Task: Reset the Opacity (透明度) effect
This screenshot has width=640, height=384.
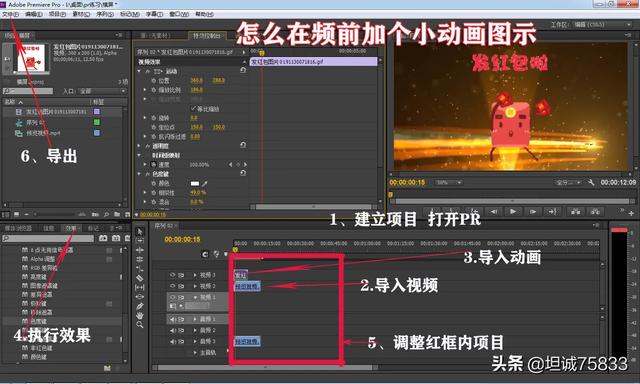Action: pos(243,145)
